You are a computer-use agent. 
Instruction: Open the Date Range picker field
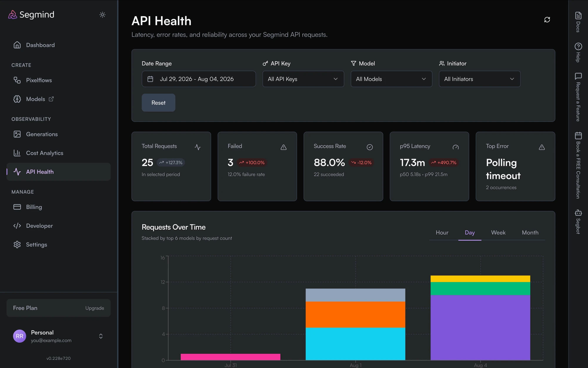coord(198,79)
